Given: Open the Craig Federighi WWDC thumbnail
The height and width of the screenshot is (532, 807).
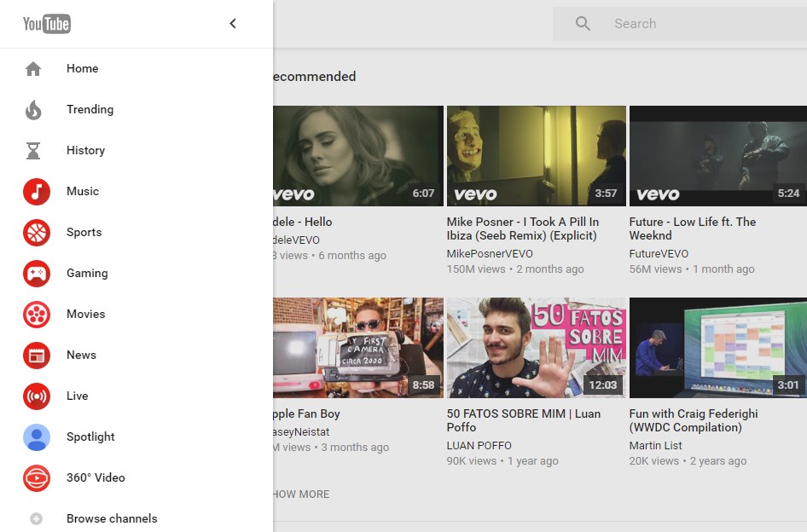Looking at the screenshot, I should 718,348.
